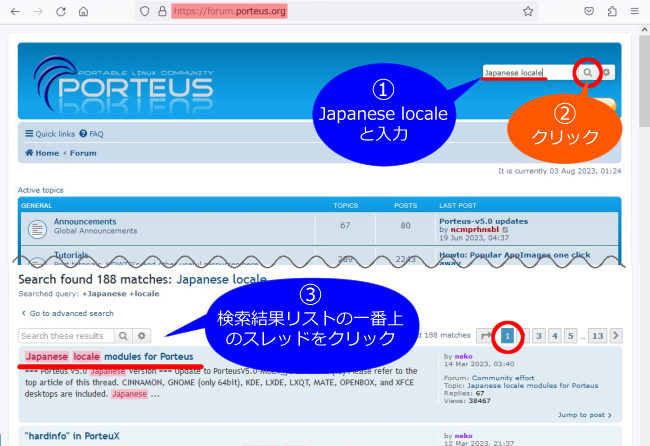Open Community effort forum link
Screen dimensions: 650x446
(x=503, y=378)
